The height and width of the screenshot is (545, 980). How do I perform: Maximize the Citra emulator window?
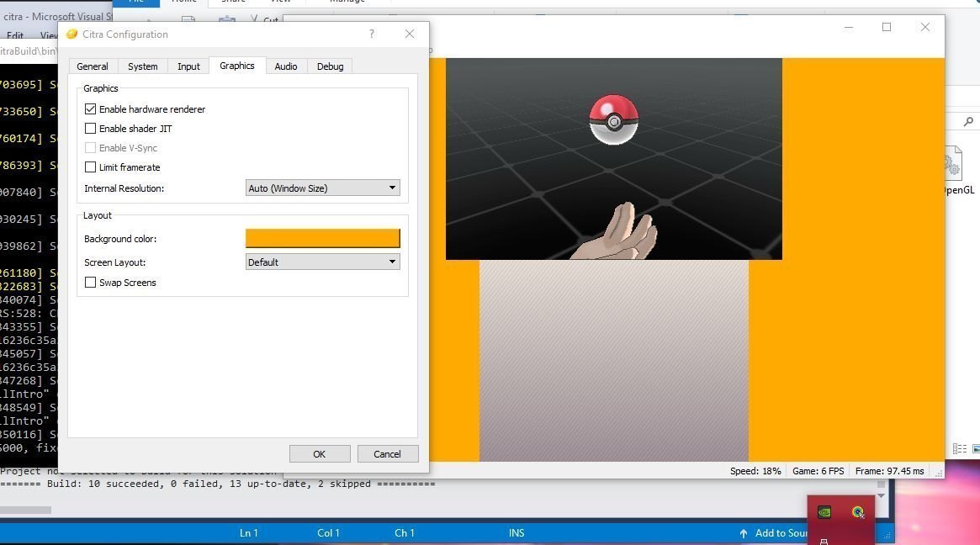[x=887, y=27]
